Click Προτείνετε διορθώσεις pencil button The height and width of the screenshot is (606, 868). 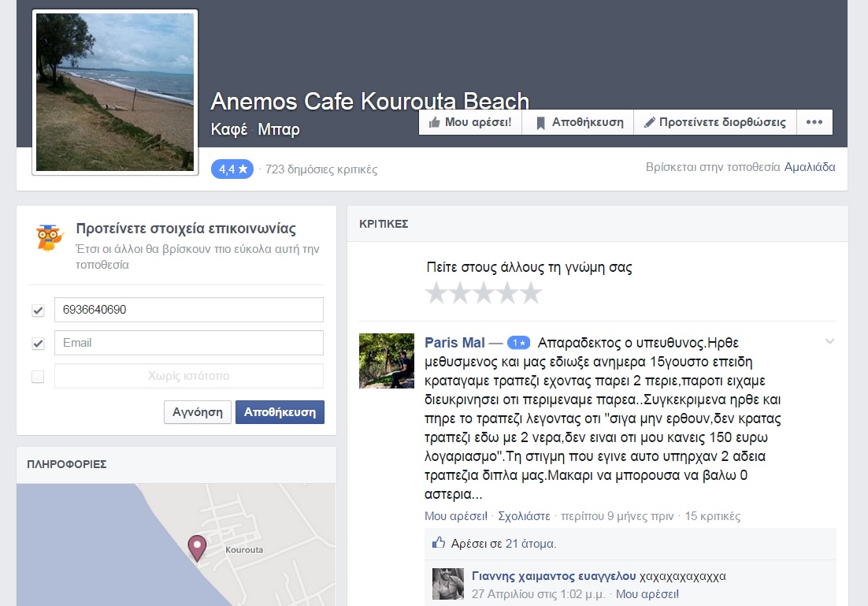tap(715, 122)
